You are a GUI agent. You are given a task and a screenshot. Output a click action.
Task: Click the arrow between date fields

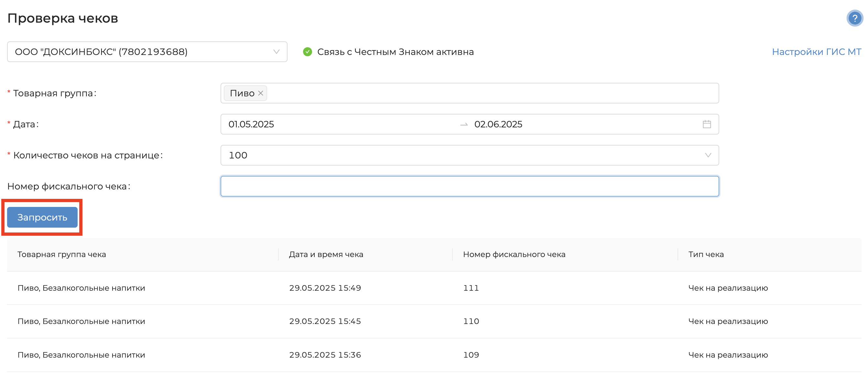pos(464,125)
